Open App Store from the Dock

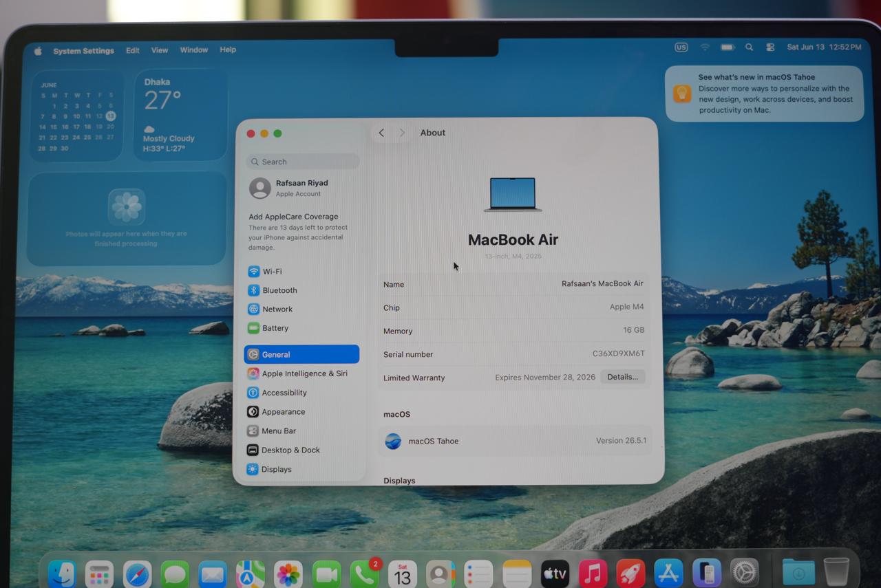click(x=668, y=574)
